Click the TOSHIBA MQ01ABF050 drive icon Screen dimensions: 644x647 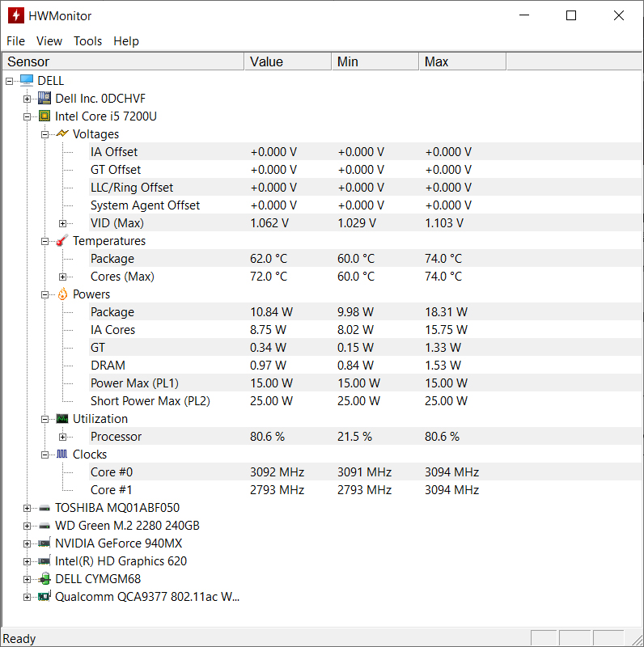(x=44, y=508)
